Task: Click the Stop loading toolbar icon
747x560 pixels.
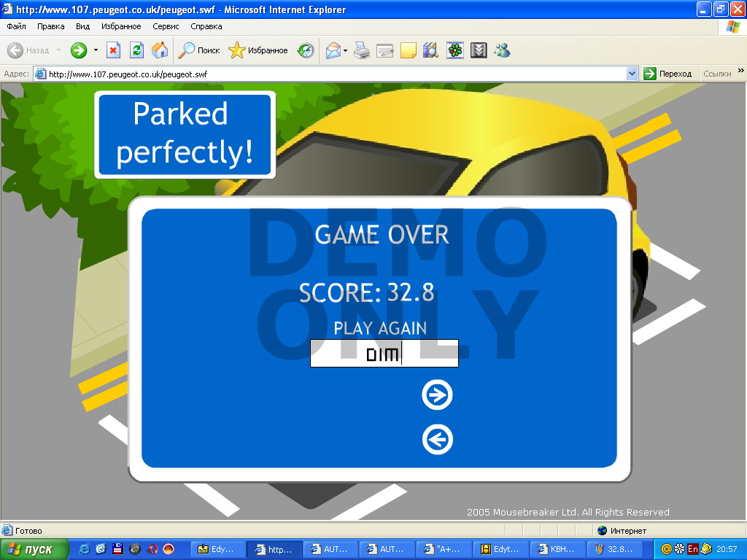Action: (113, 50)
